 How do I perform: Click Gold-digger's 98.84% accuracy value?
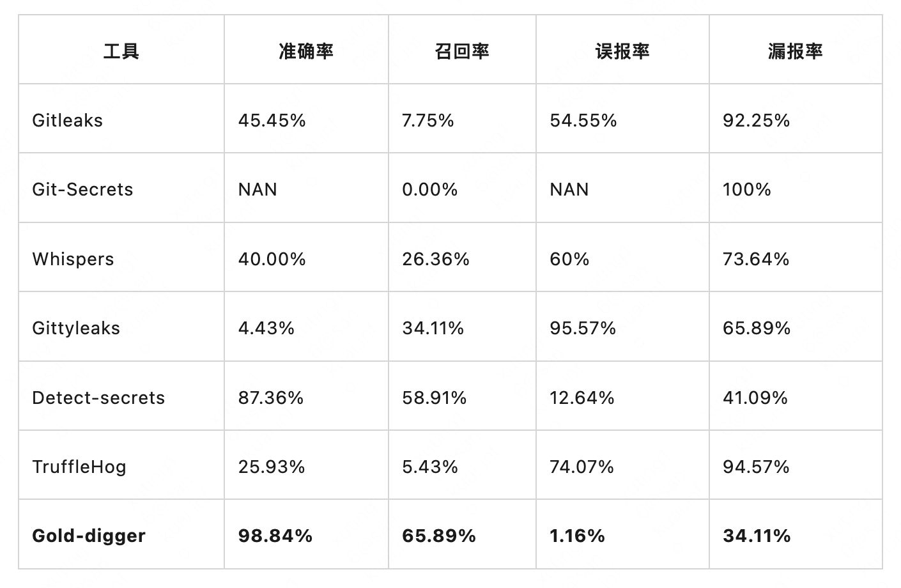[x=275, y=536]
